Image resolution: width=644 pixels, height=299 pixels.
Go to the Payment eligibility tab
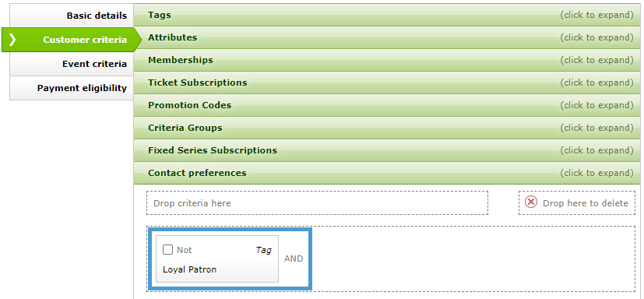(72, 88)
